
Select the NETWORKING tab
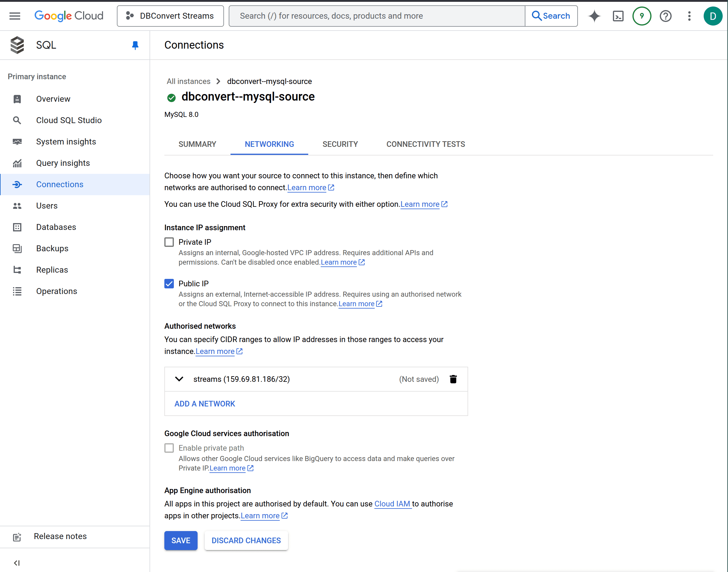click(x=269, y=144)
